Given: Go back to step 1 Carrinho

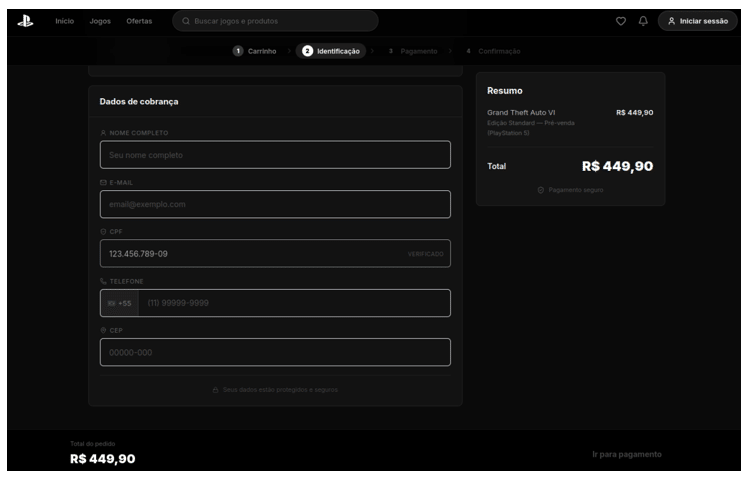Looking at the screenshot, I should pyautogui.click(x=255, y=51).
